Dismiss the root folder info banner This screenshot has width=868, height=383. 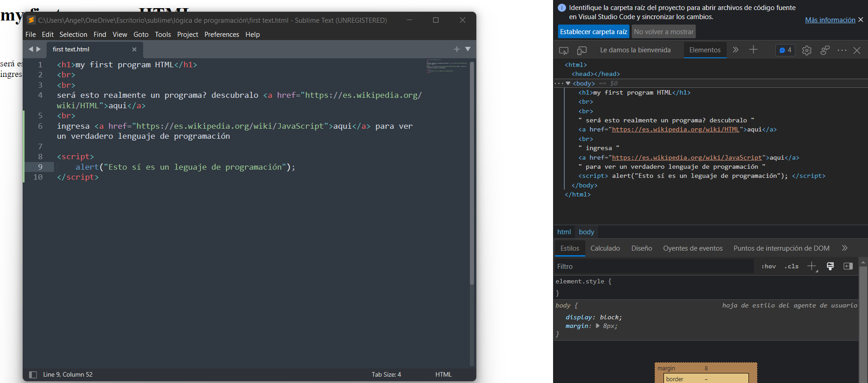point(861,20)
